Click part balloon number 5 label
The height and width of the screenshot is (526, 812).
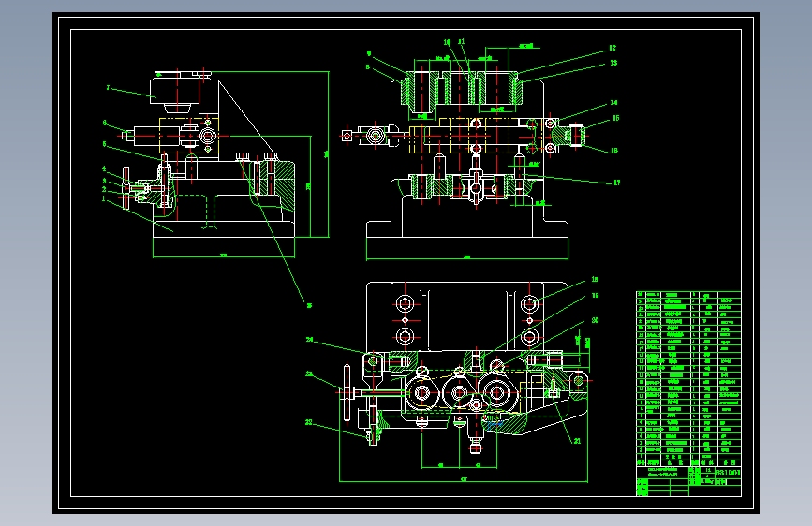coord(104,144)
